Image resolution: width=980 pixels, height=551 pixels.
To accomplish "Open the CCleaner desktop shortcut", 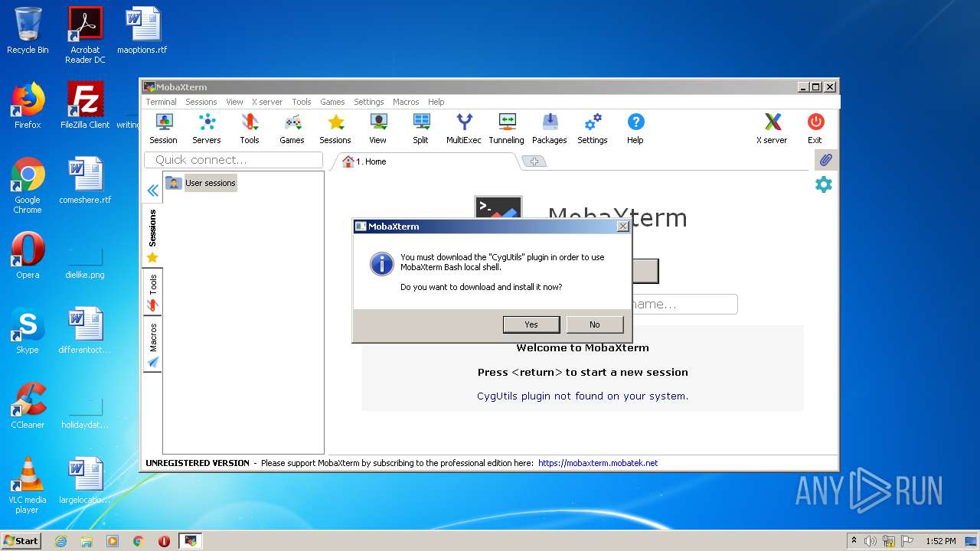I will coord(28,406).
